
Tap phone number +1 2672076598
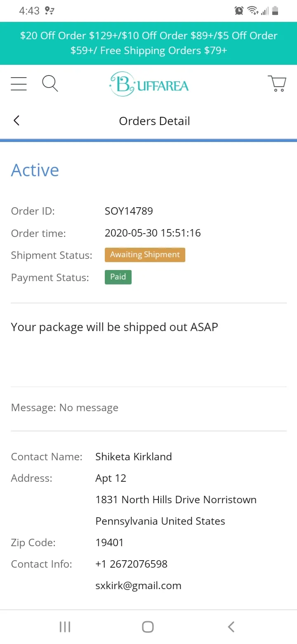pos(131,564)
